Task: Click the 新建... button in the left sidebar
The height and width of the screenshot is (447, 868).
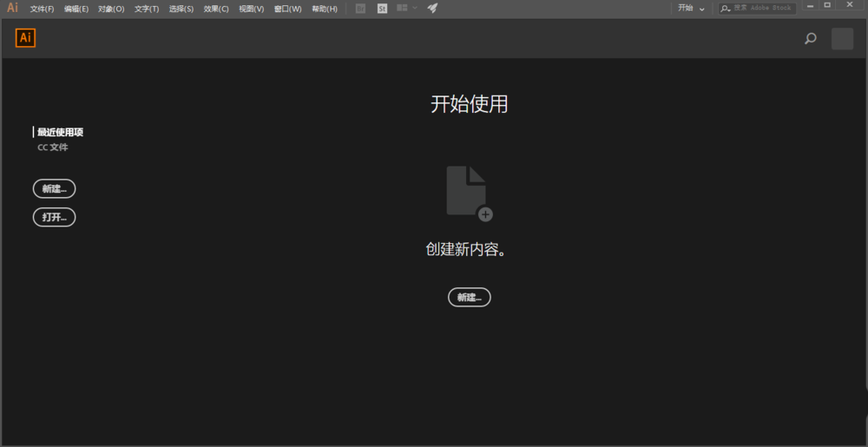Action: tap(54, 188)
